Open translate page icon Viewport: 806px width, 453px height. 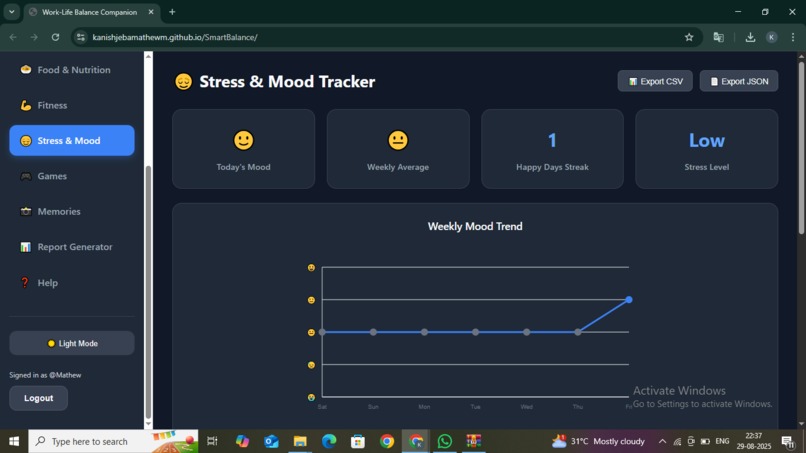pyautogui.click(x=719, y=37)
